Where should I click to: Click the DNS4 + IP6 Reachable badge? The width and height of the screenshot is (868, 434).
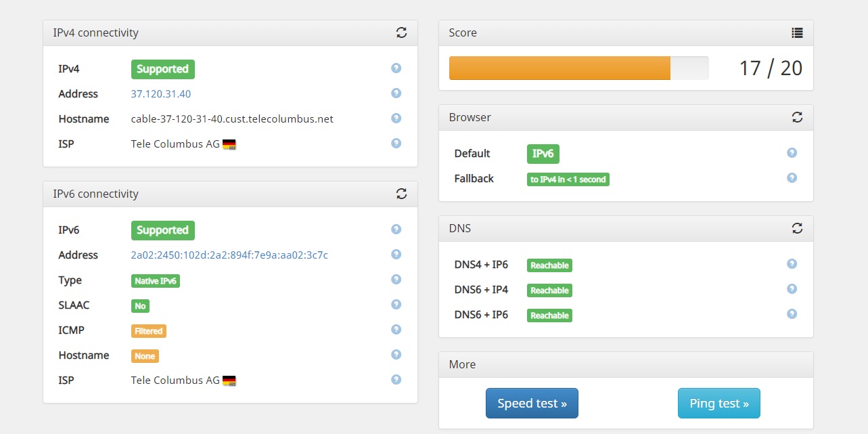pos(549,265)
